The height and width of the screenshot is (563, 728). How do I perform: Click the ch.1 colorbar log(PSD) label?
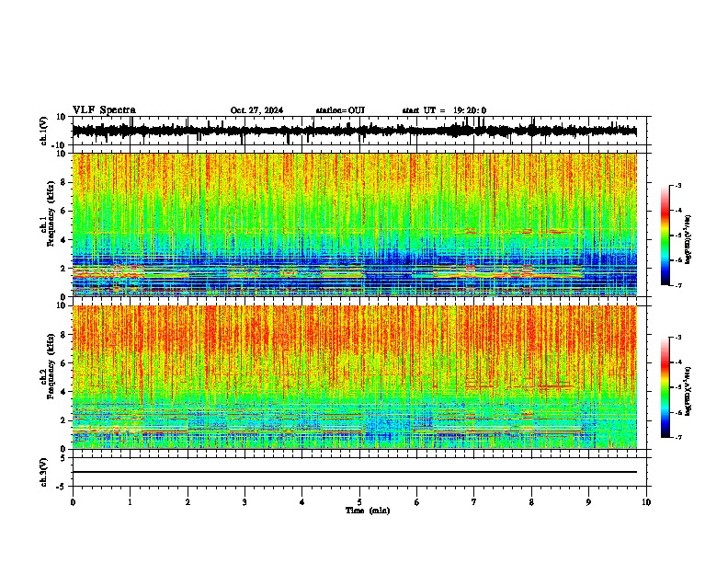[688, 239]
